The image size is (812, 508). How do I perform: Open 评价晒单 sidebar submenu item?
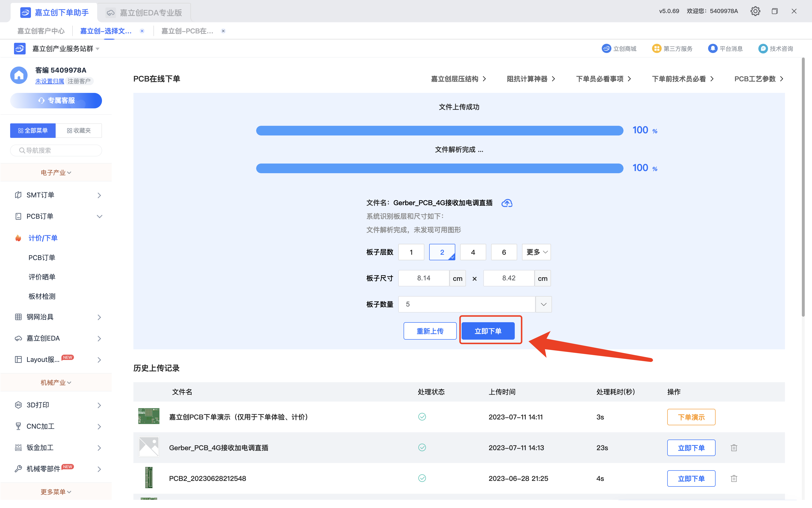[x=42, y=277]
